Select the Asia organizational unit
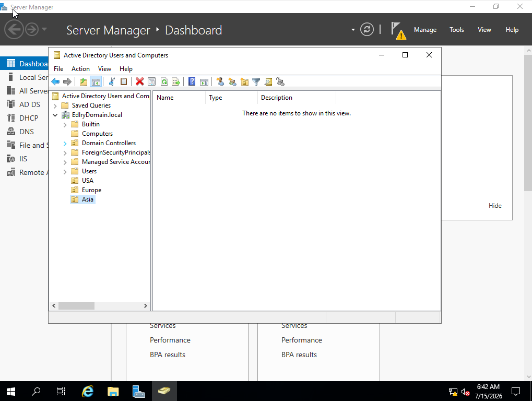532x401 pixels. (x=87, y=199)
